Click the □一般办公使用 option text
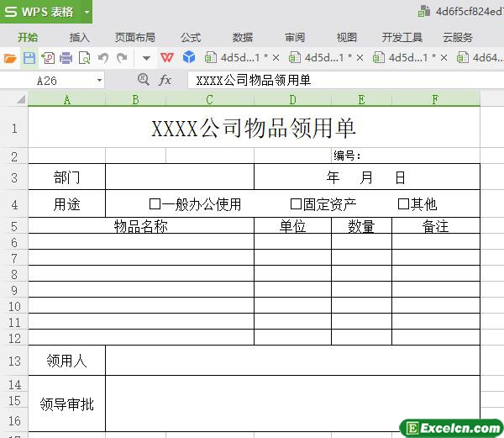This screenshot has height=438, width=504. coord(195,204)
